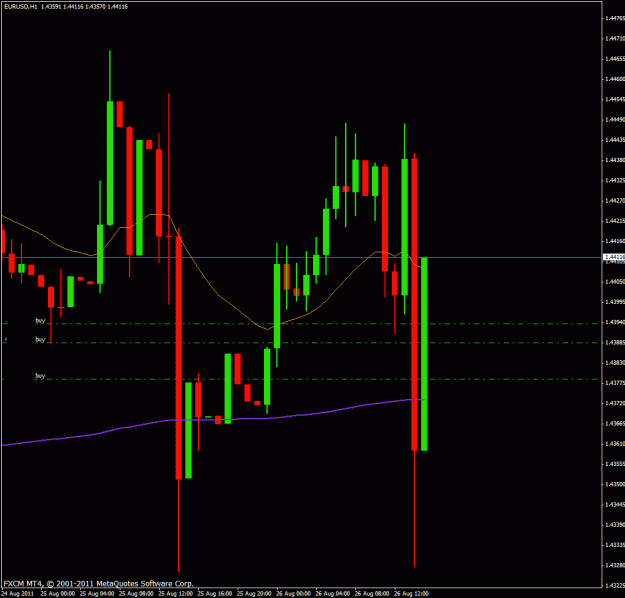The width and height of the screenshot is (625, 598).
Task: Click the '24 Aug 2011' time axis label
Action: click(x=18, y=594)
